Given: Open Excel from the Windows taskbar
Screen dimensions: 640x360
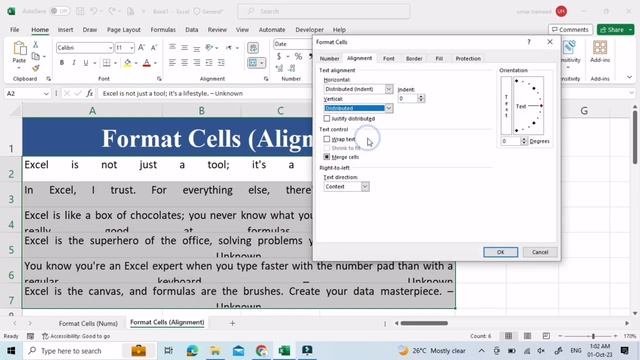Looking at the screenshot, I should (x=284, y=351).
